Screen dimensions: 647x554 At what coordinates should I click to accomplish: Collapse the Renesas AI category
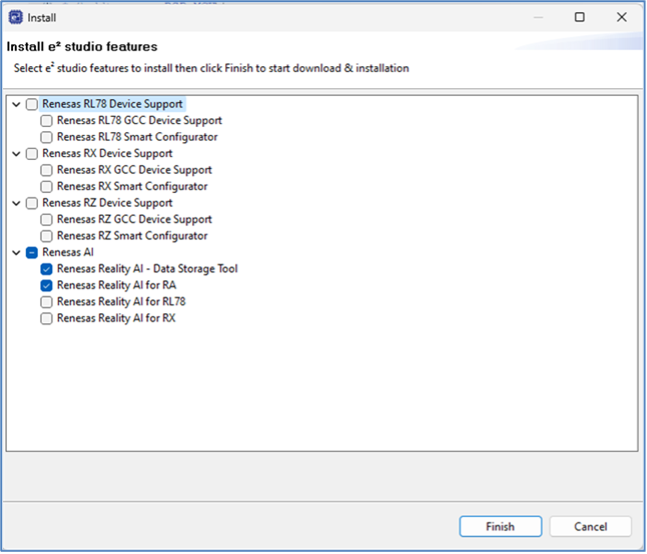tap(17, 253)
